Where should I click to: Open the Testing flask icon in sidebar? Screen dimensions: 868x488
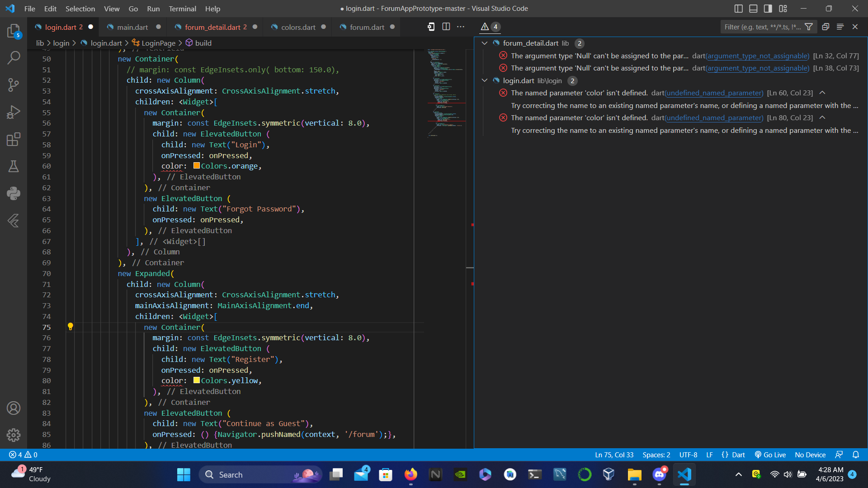click(x=14, y=166)
